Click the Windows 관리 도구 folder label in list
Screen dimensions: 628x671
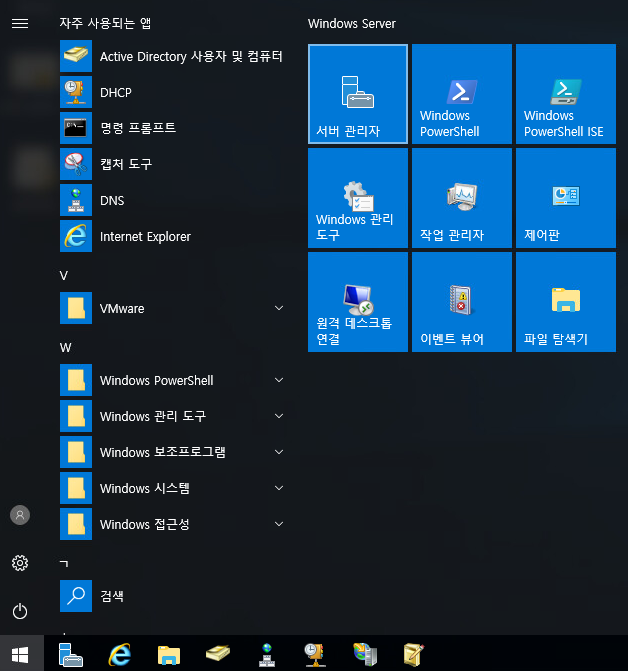click(153, 416)
